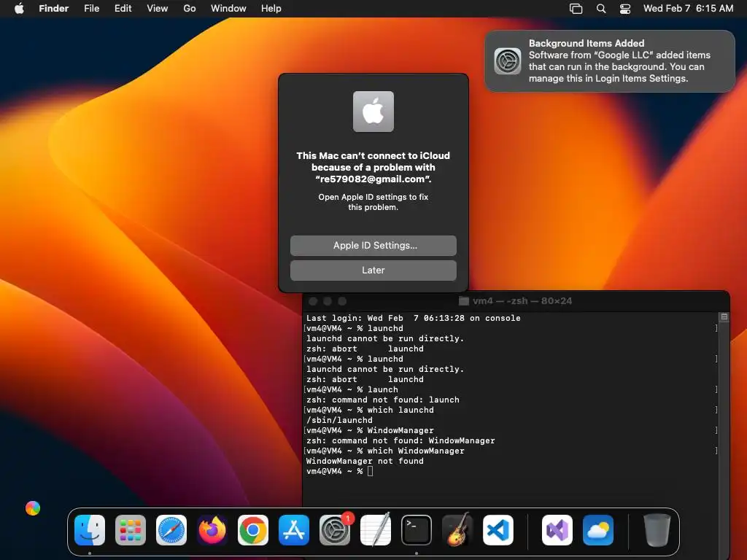
Task: Launch GarageBand from the Dock
Action: point(457,530)
